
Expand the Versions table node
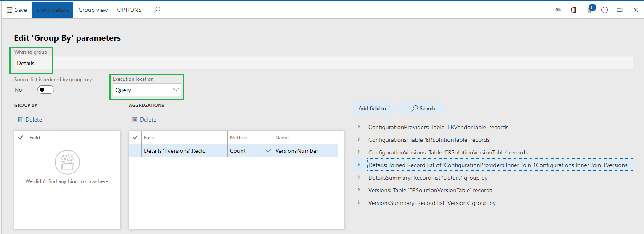coord(359,190)
